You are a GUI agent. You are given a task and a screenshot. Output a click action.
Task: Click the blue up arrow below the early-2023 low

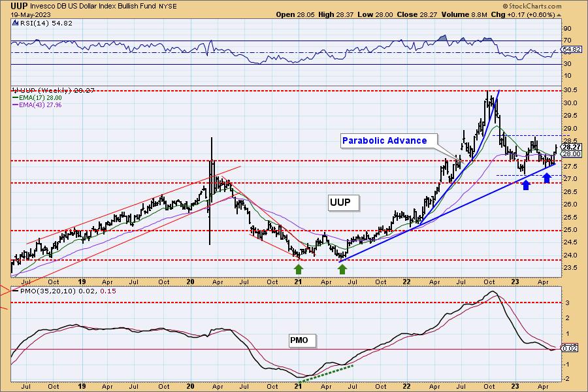526,184
